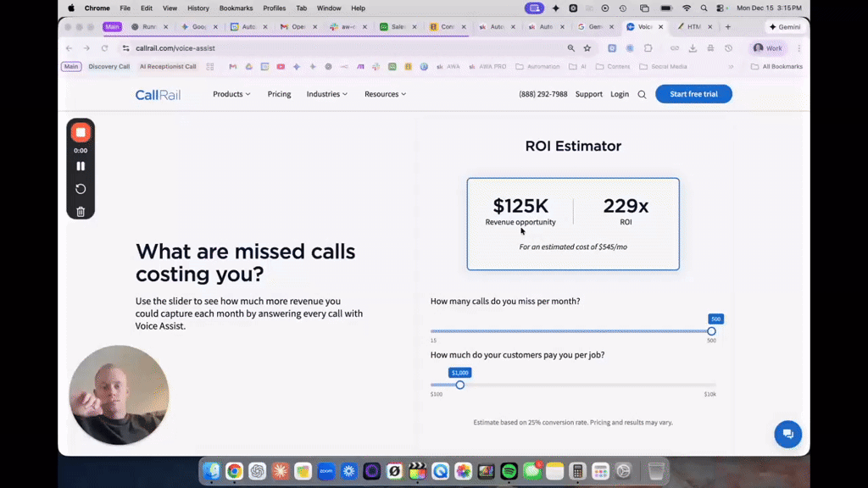Open the Slack bookmark icon
The width and height of the screenshot is (868, 488).
(376, 66)
